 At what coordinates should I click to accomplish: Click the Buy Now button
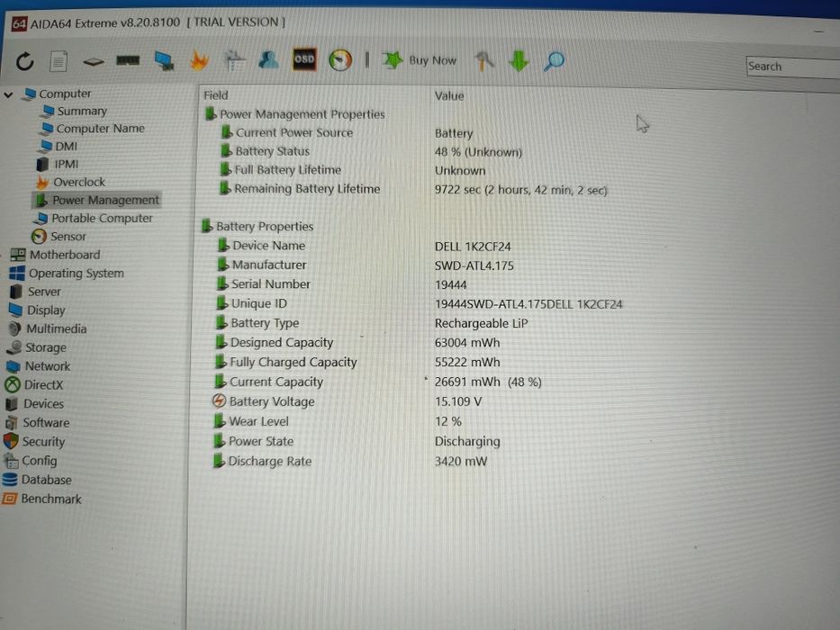click(x=420, y=60)
